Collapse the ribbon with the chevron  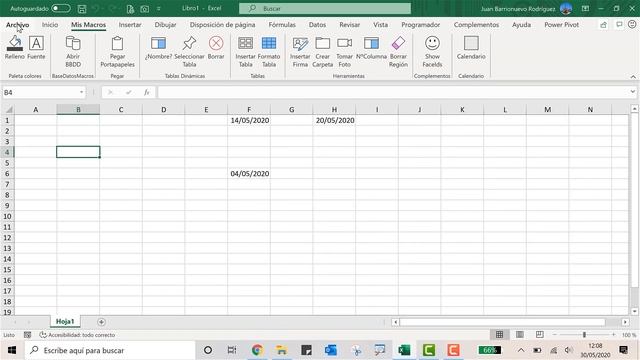coord(633,77)
